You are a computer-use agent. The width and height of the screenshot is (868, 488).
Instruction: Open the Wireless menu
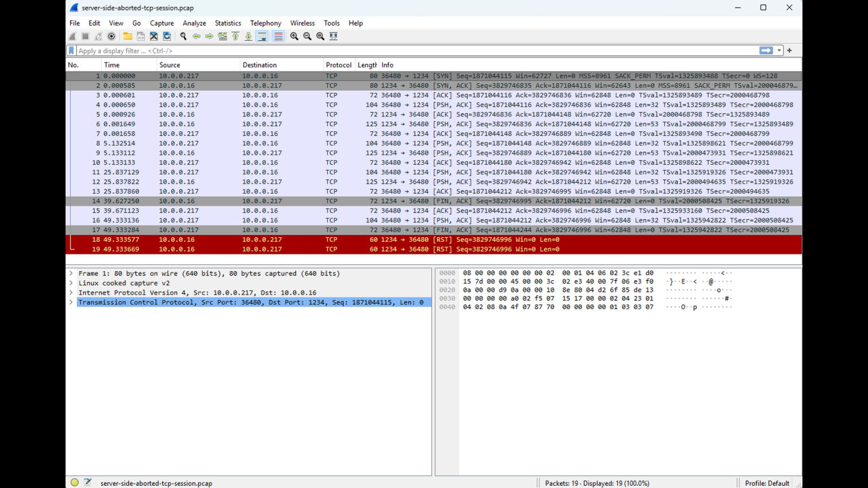click(302, 23)
